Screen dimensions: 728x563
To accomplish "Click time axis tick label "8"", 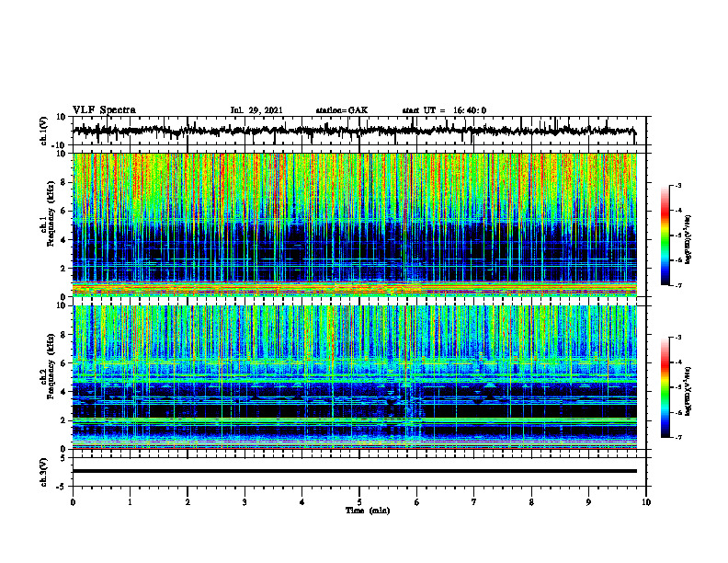I will (x=531, y=502).
